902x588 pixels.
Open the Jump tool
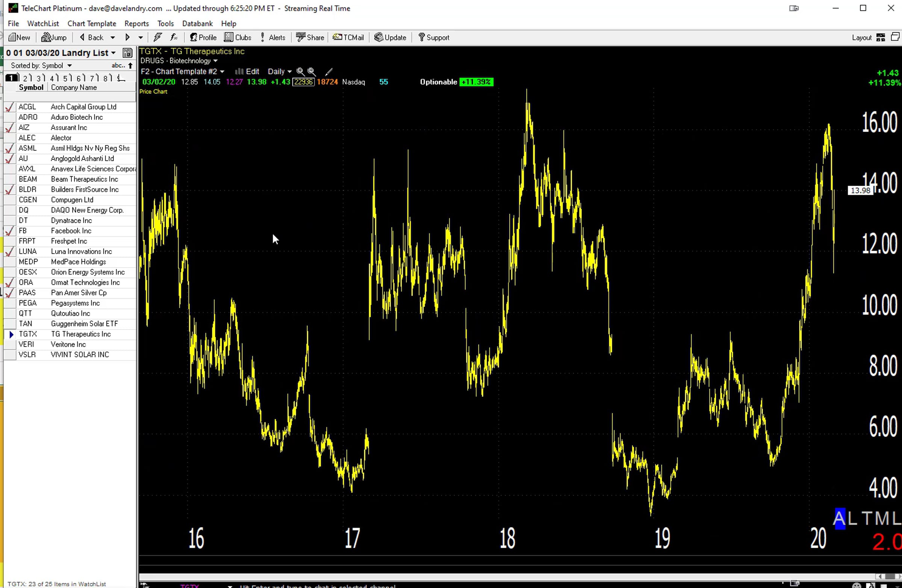click(x=54, y=38)
